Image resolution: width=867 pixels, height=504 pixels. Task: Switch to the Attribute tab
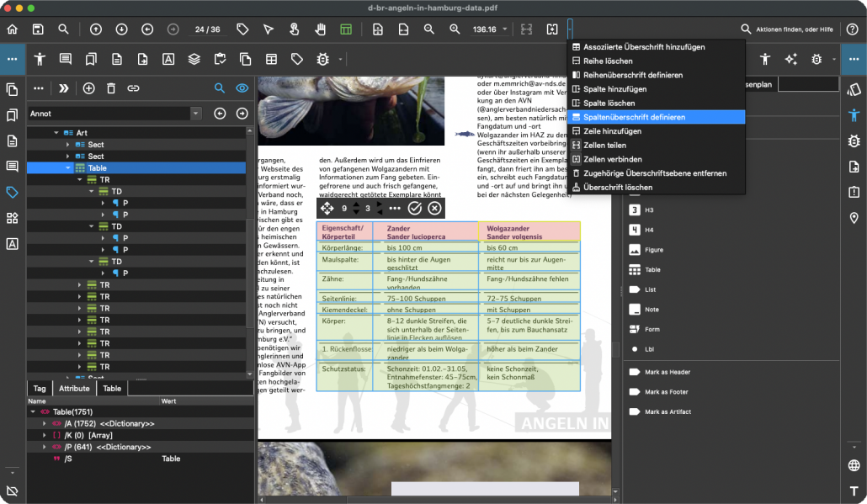tap(74, 388)
